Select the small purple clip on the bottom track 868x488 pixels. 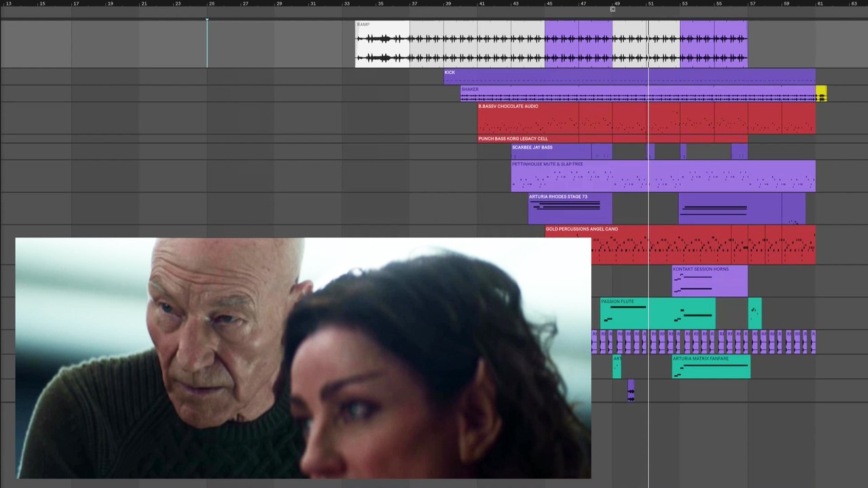[x=631, y=390]
